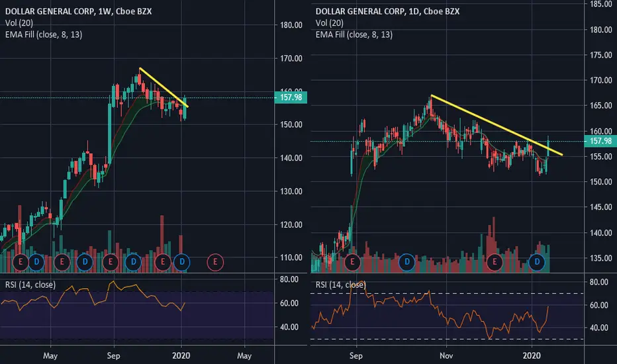Click the Nov date label on daily time axis

446,356
